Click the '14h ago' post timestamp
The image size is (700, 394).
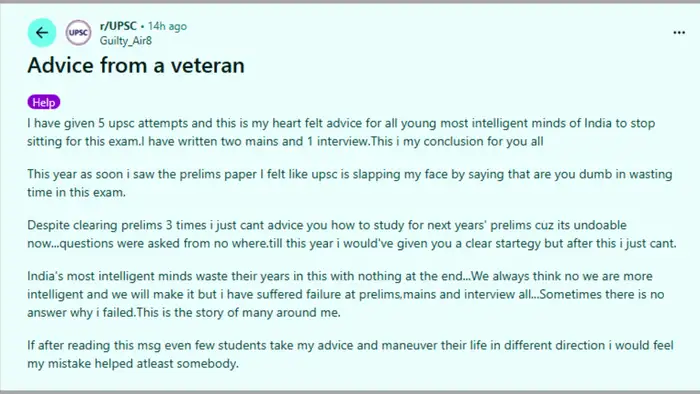click(167, 26)
